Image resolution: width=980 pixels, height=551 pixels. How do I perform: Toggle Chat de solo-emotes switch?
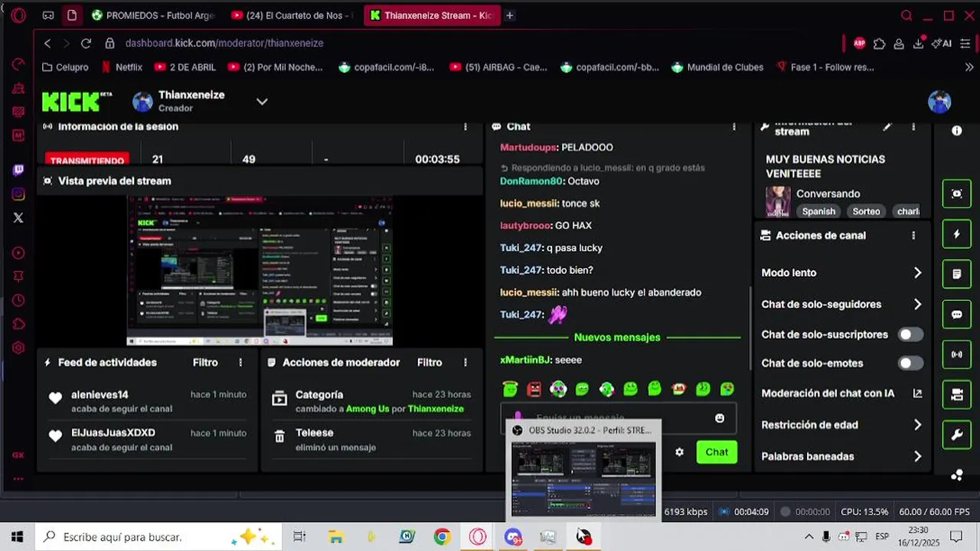(x=910, y=364)
